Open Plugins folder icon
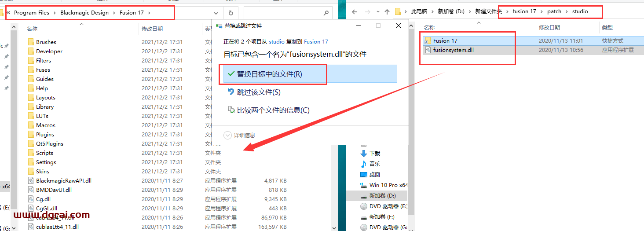The height and width of the screenshot is (231, 644). pos(31,135)
